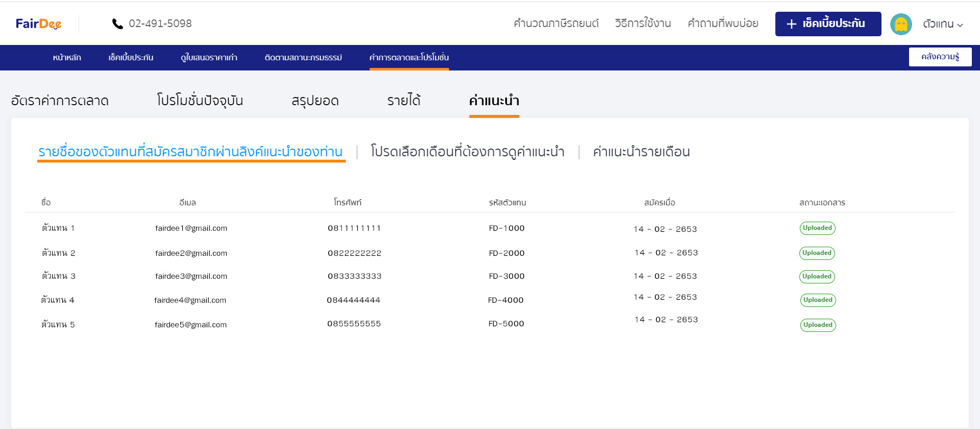Click the รหัสตัวแทน column header
Screen dimensions: 980x429
coord(507,202)
